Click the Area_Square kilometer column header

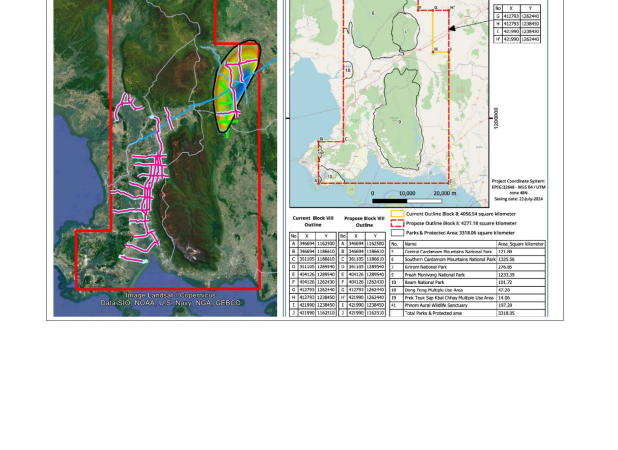(x=520, y=244)
